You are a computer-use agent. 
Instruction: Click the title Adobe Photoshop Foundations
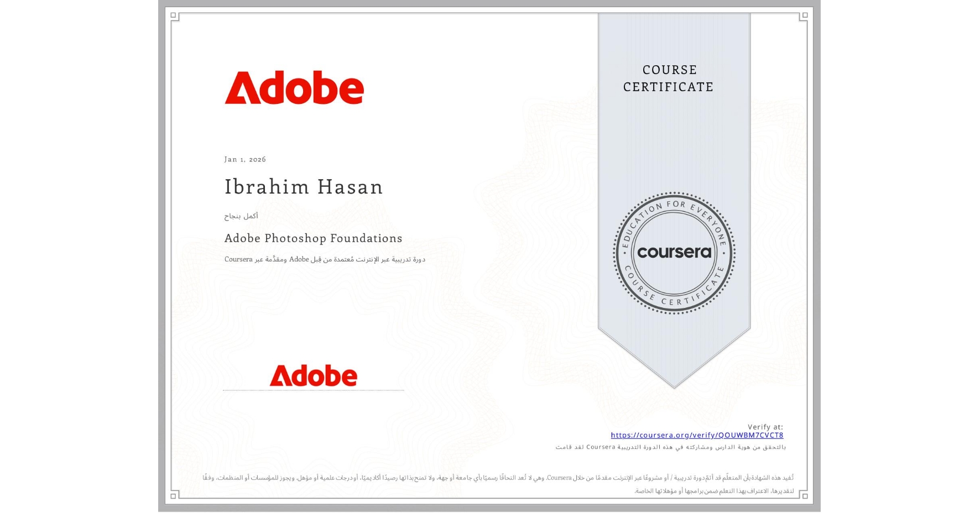tap(314, 238)
